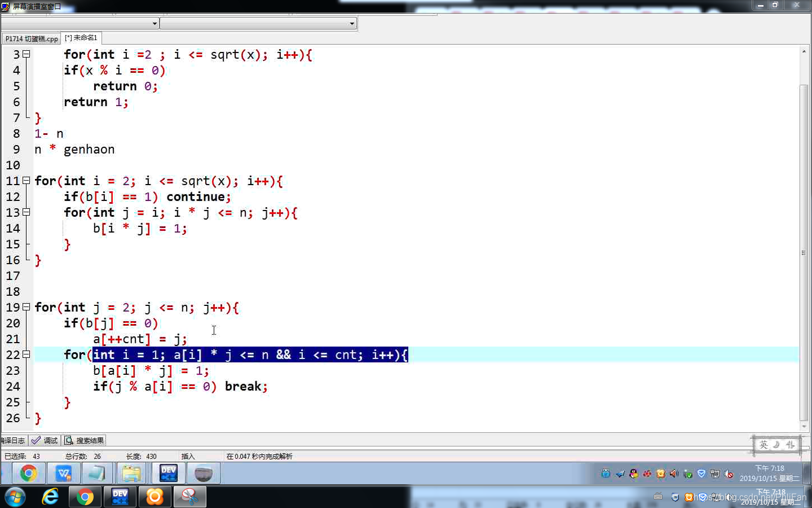The image size is (812, 508).
Task: Open file explorer folder in inner taskbar
Action: [x=131, y=473]
